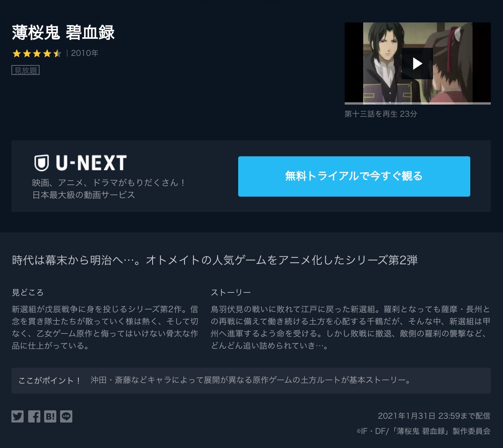Click the ここがポイント！ label
The height and width of the screenshot is (448, 503).
coord(50,381)
